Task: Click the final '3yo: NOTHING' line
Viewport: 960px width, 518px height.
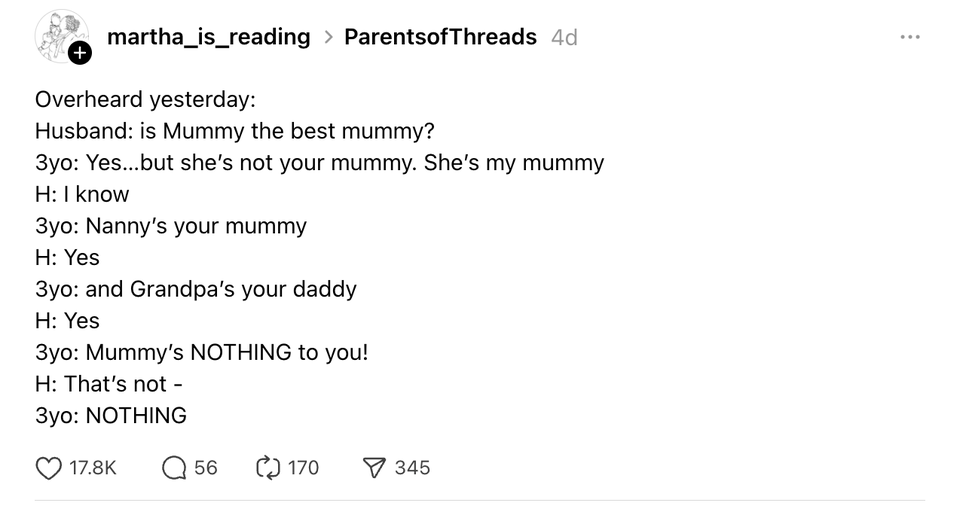Action: [111, 416]
